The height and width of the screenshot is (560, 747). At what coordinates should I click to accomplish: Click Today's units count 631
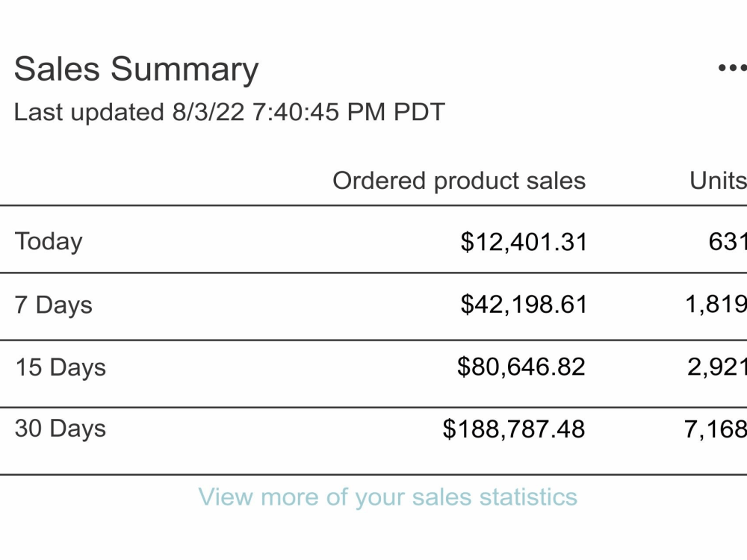tap(728, 241)
